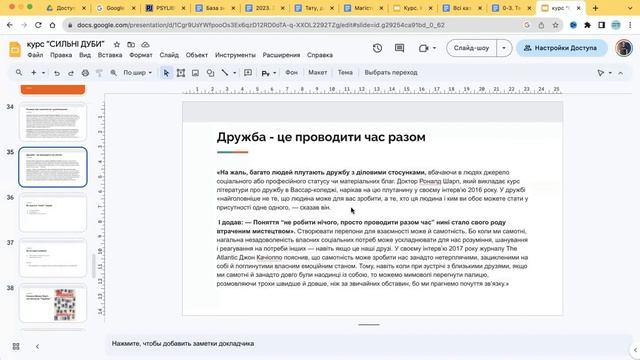Select the line tool
The width and height of the screenshot is (640, 360).
pos(225,73)
